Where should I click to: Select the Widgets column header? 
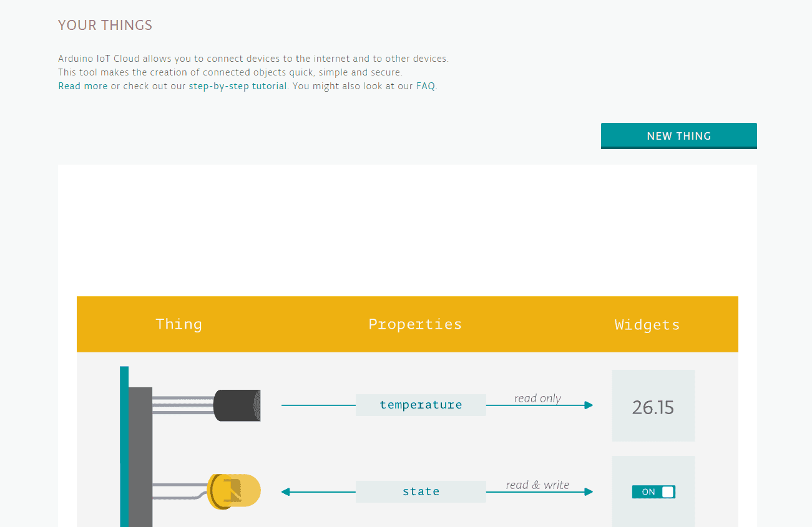point(647,324)
